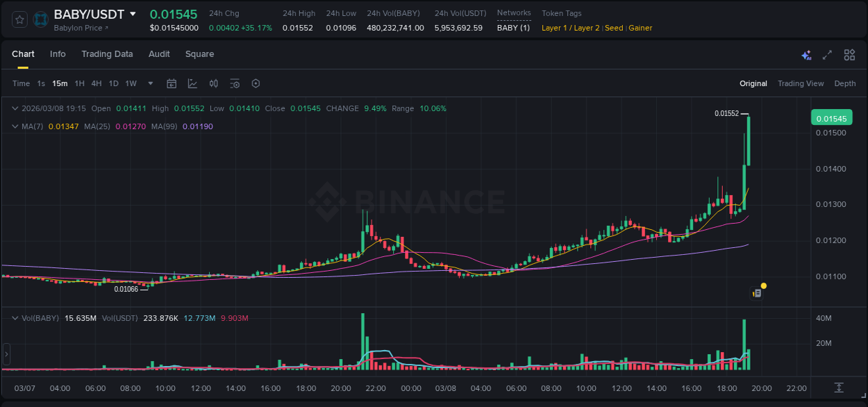The width and height of the screenshot is (868, 407).
Task: Open the chart layout grid options
Action: coord(849,54)
